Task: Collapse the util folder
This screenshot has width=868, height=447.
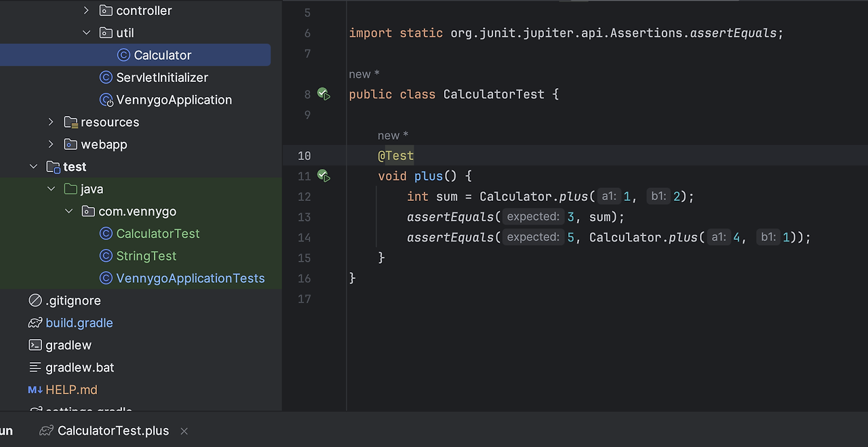Action: (x=86, y=33)
